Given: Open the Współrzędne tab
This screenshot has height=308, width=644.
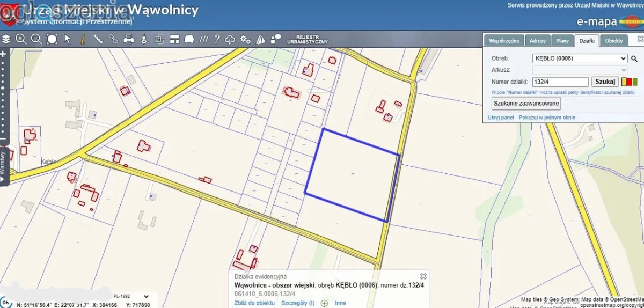Looking at the screenshot, I should tap(503, 41).
